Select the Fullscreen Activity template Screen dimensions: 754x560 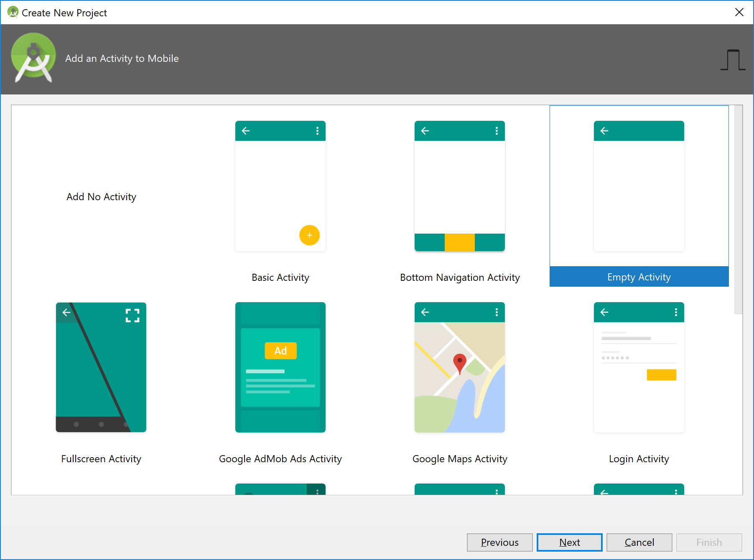click(x=101, y=368)
